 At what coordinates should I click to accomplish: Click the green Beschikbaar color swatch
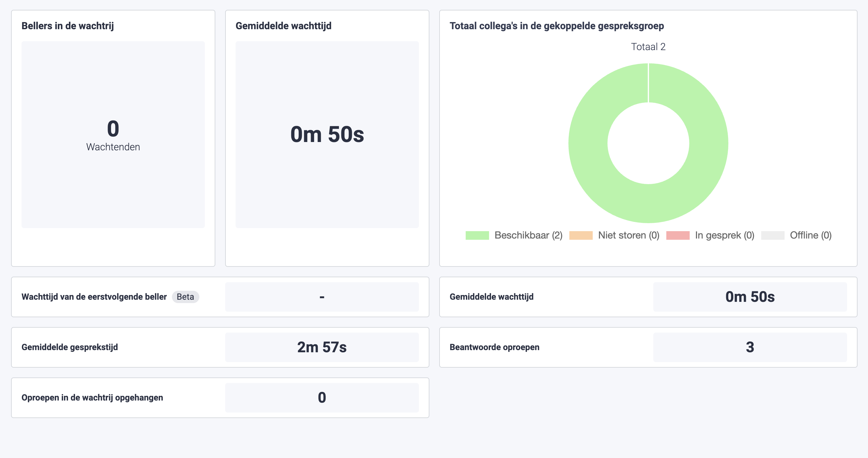[477, 235]
